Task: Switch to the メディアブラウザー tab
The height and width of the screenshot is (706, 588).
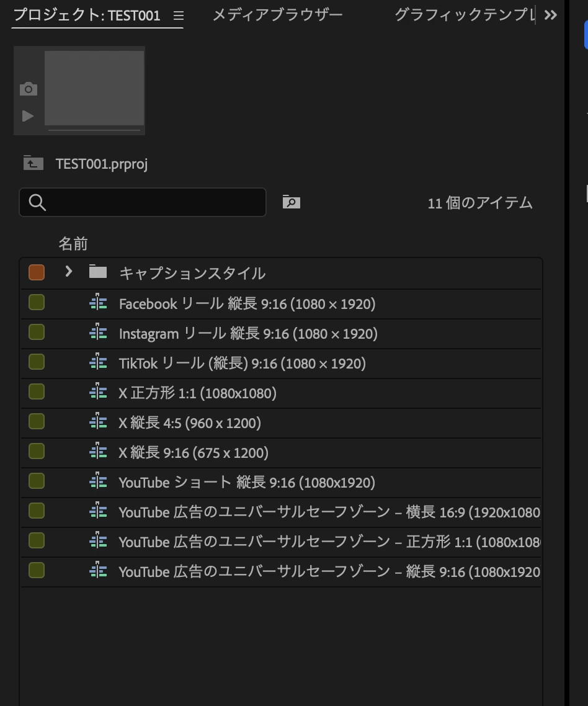Action: [x=277, y=15]
